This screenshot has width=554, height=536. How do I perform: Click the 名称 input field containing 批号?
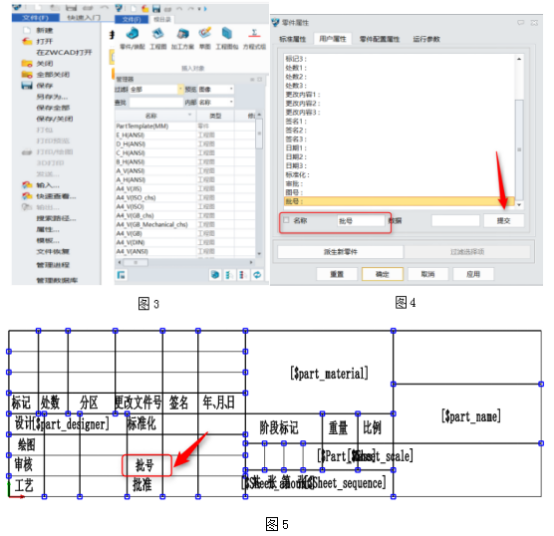tap(360, 221)
